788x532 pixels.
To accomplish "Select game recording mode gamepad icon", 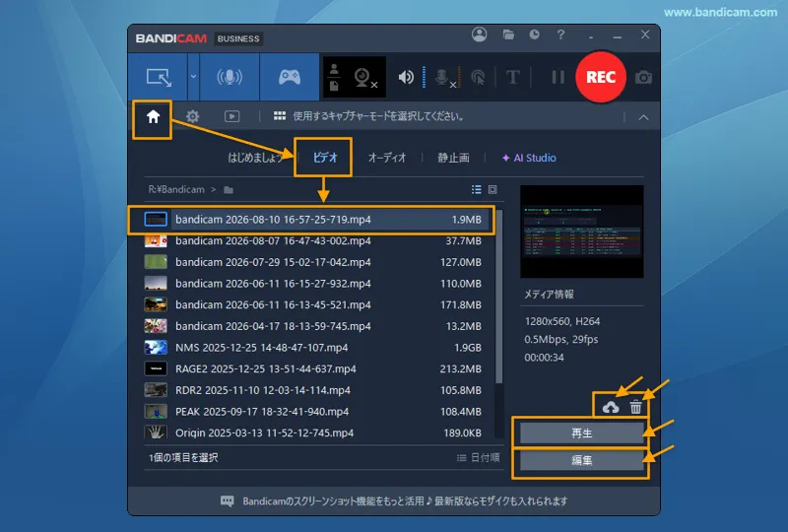I will click(x=290, y=77).
